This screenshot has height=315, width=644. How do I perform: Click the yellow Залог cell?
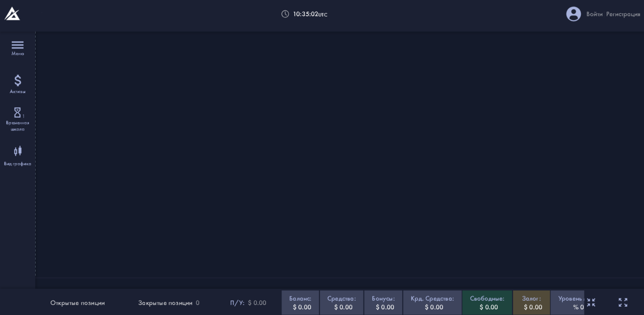tap(532, 303)
